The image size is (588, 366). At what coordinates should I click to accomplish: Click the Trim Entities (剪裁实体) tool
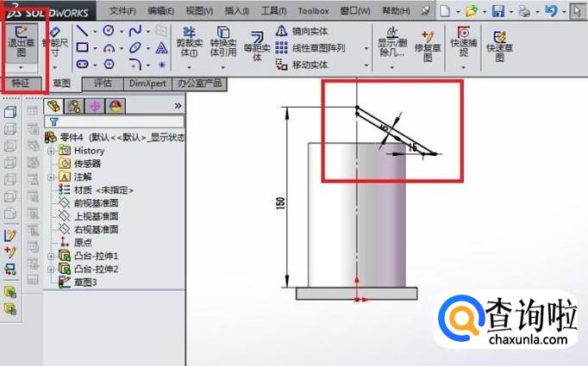pyautogui.click(x=189, y=42)
